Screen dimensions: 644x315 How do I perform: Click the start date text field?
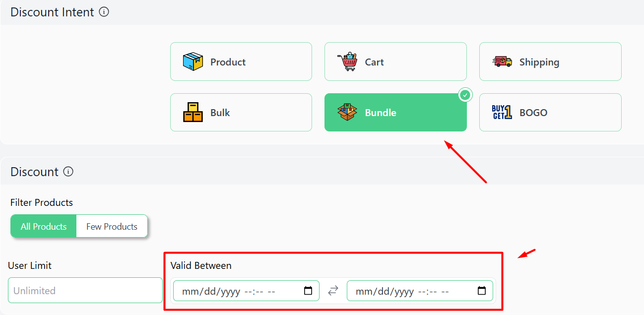(246, 291)
